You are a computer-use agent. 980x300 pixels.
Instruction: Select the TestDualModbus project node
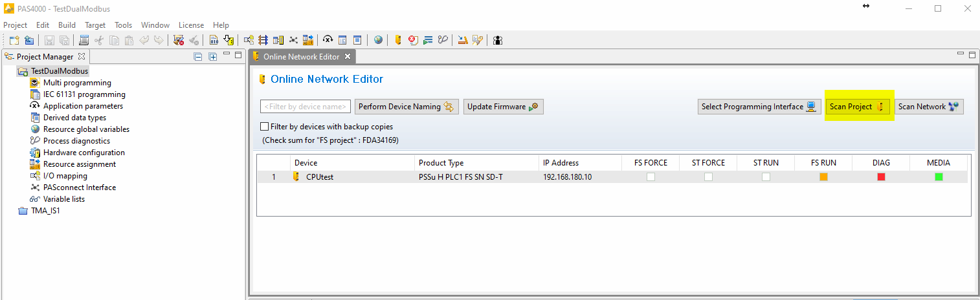coord(59,71)
